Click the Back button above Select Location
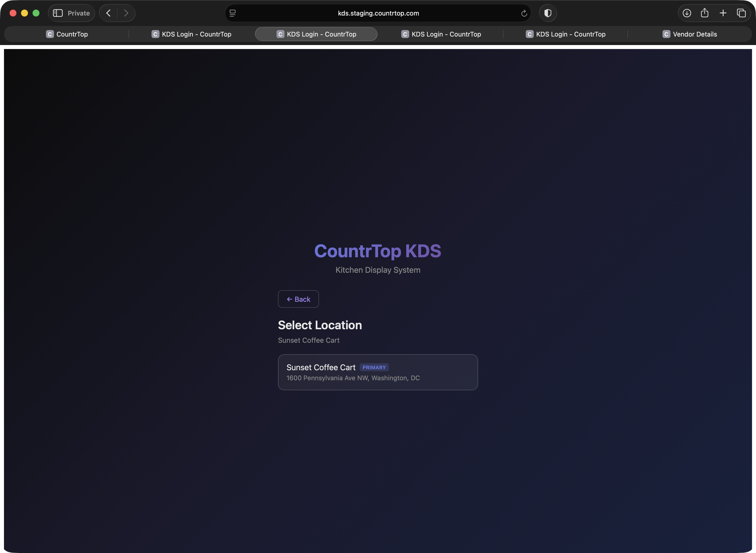 (298, 299)
